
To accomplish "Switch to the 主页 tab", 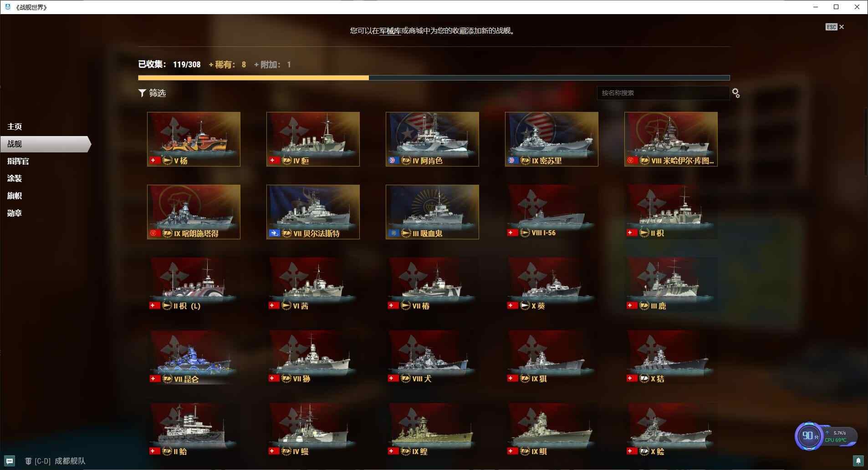I will (x=15, y=126).
